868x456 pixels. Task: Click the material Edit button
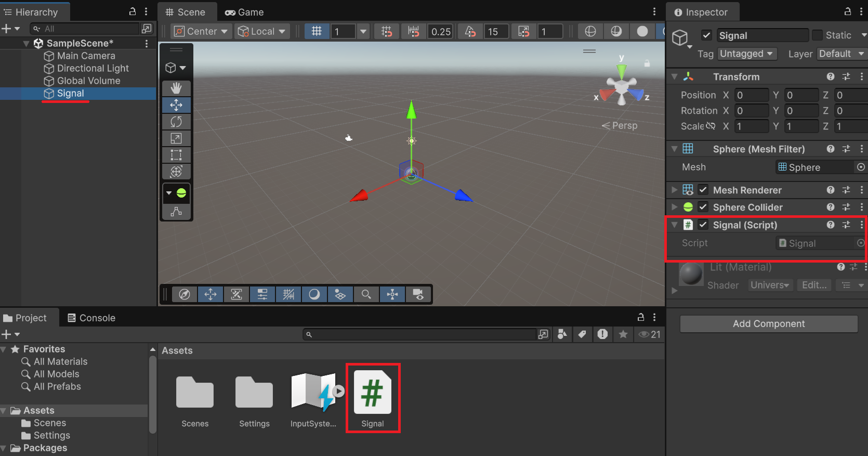coord(814,285)
